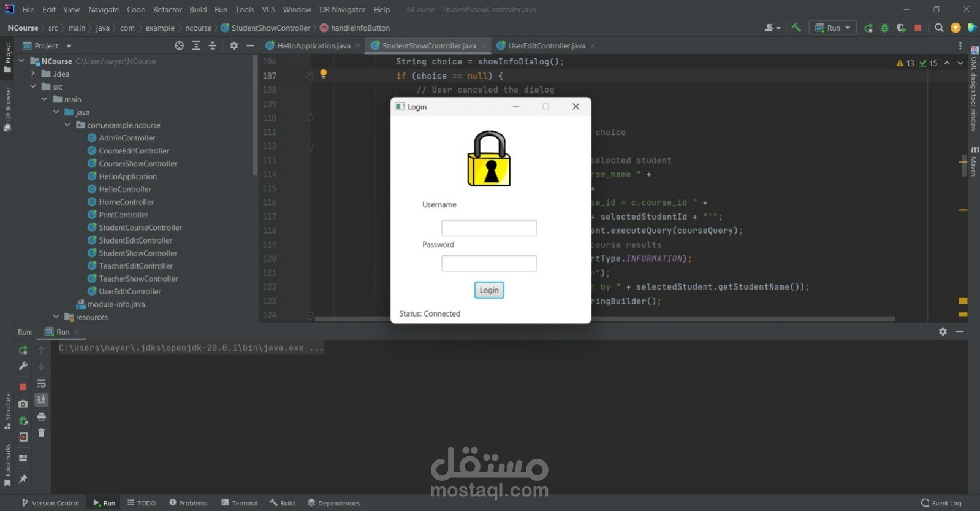
Task: Click red stop square in Run panel
Action: [x=23, y=387]
